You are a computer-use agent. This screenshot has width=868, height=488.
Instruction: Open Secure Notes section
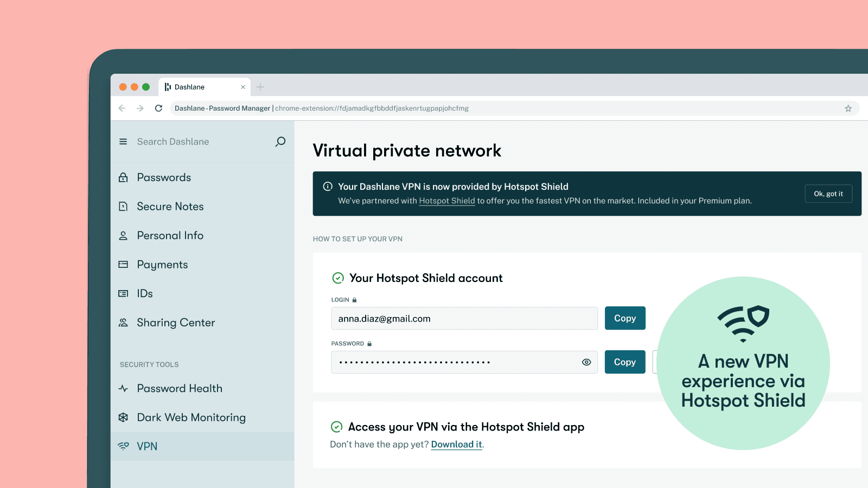pyautogui.click(x=170, y=207)
